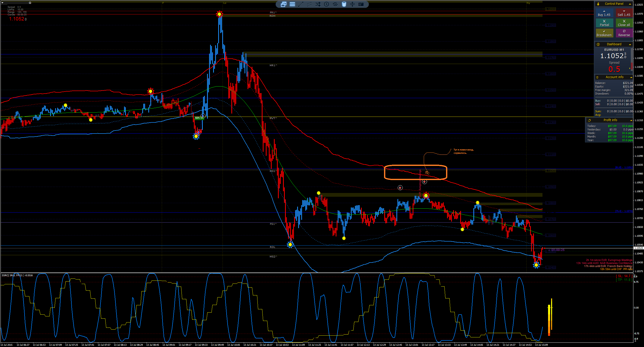The width and height of the screenshot is (644, 347).
Task: Click the clock icon in the floating toolbar
Action: (x=327, y=4)
